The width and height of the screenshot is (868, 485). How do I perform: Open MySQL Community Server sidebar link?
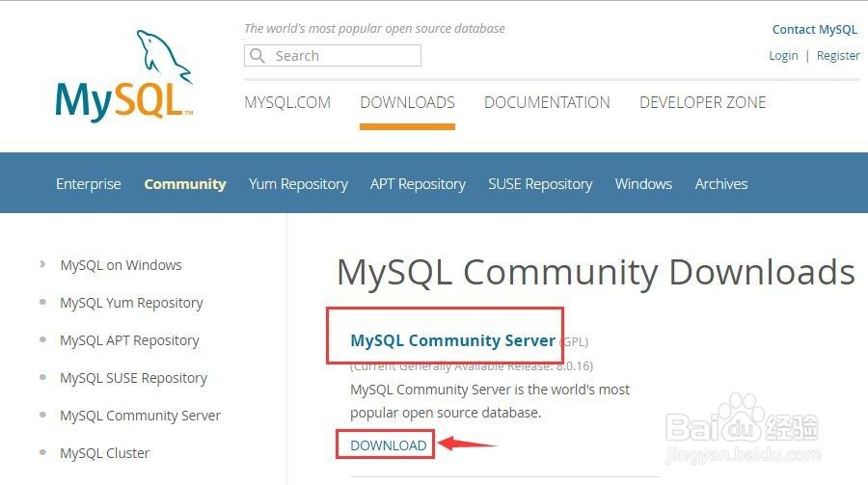click(140, 416)
